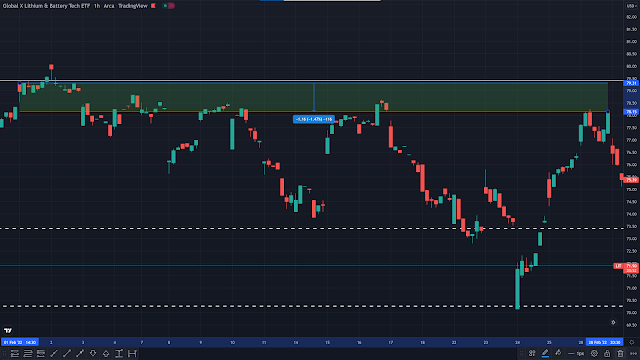Viewport: 640px width, 360px height.
Task: Click the red flag icon beside TradingView
Action: pyautogui.click(x=153, y=6)
